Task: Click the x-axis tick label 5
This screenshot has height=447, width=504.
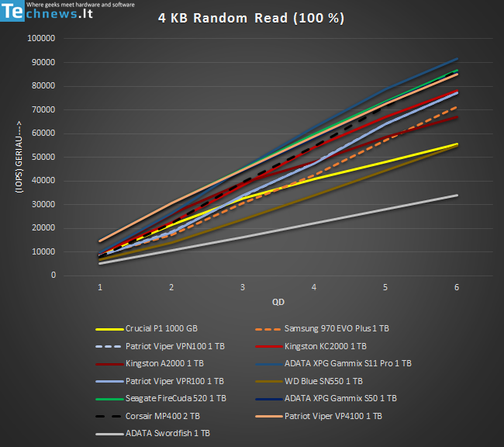Action: [x=385, y=287]
